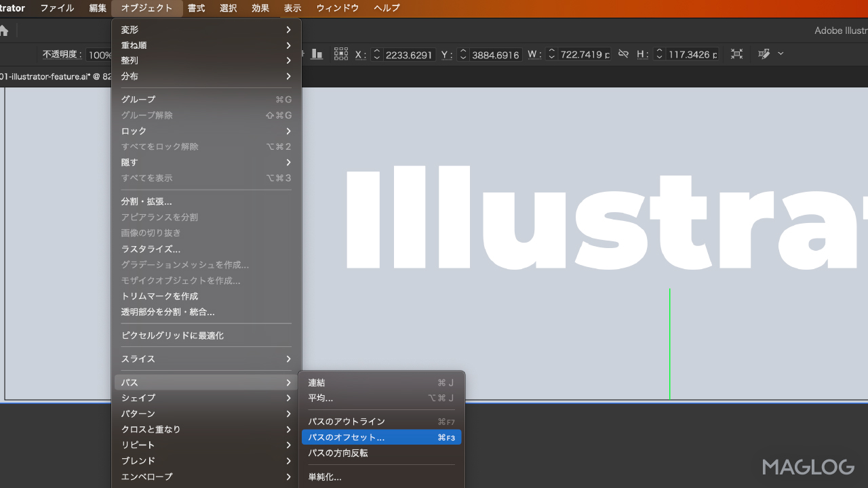
Task: Choose パスのアウトライン in the path submenu
Action: 346,421
